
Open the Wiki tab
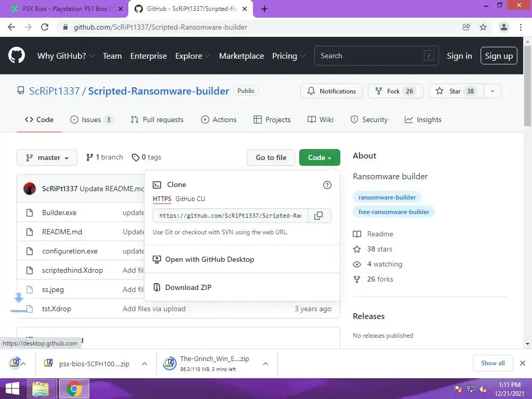tap(320, 120)
